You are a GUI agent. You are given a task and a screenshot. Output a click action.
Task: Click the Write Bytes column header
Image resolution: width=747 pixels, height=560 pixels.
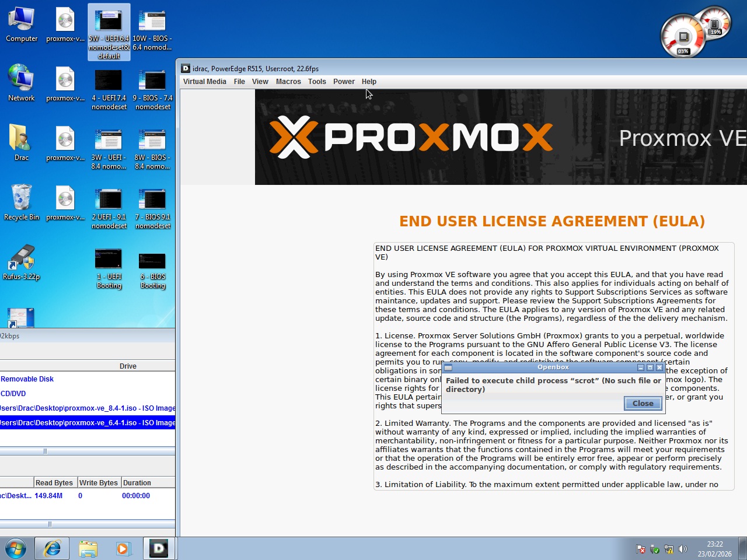pos(99,483)
